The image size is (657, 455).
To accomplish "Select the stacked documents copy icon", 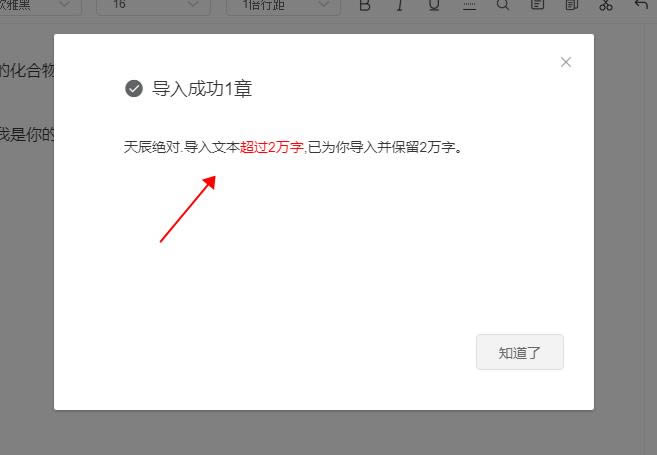I will tap(572, 5).
